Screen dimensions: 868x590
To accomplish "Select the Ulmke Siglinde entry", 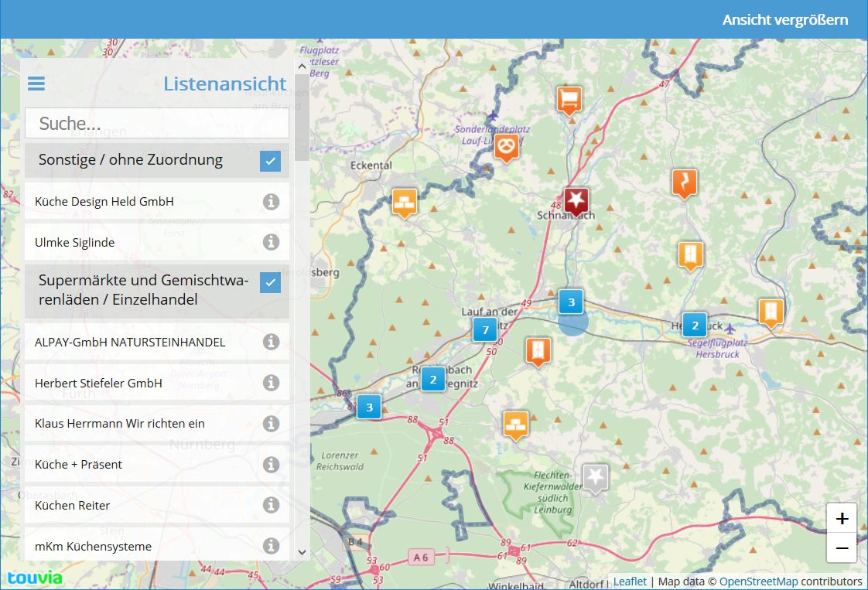I will pyautogui.click(x=157, y=242).
